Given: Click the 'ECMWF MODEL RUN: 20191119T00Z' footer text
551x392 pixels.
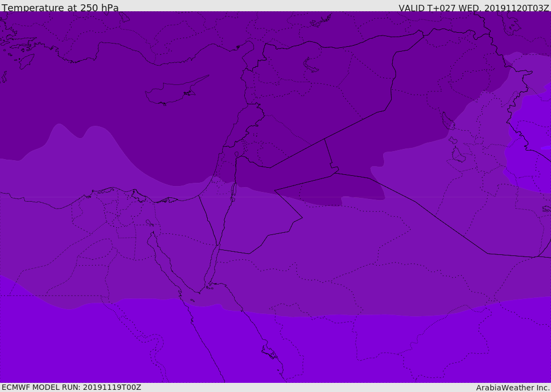Looking at the screenshot, I should [x=72, y=387].
